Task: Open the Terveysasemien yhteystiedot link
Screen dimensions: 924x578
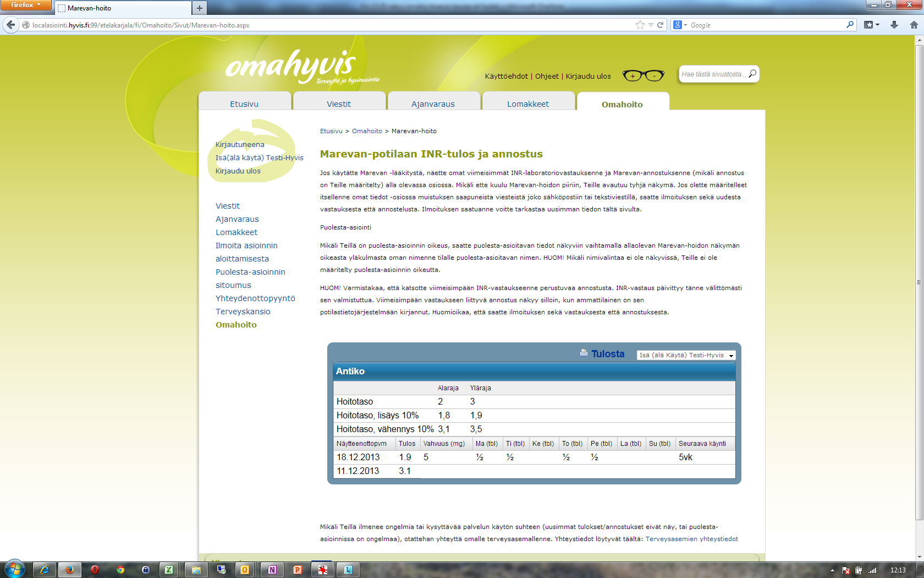Action: pyautogui.click(x=692, y=539)
